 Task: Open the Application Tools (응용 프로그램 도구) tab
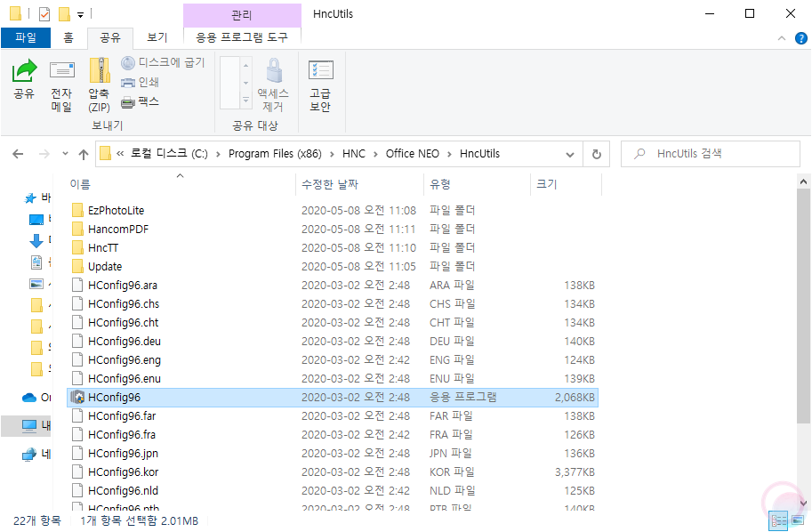pyautogui.click(x=242, y=37)
